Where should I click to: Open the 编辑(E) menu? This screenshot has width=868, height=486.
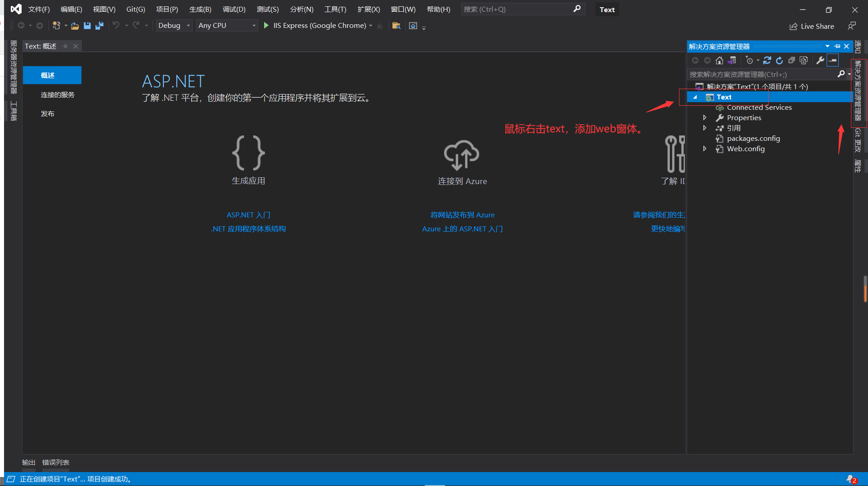coord(71,9)
